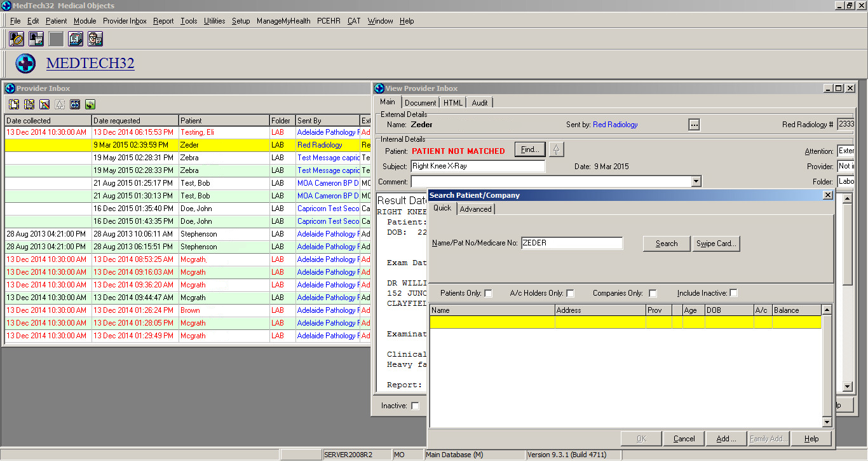Viewport: 868px width, 461px height.
Task: Click into the Comment field
Action: [x=551, y=182]
